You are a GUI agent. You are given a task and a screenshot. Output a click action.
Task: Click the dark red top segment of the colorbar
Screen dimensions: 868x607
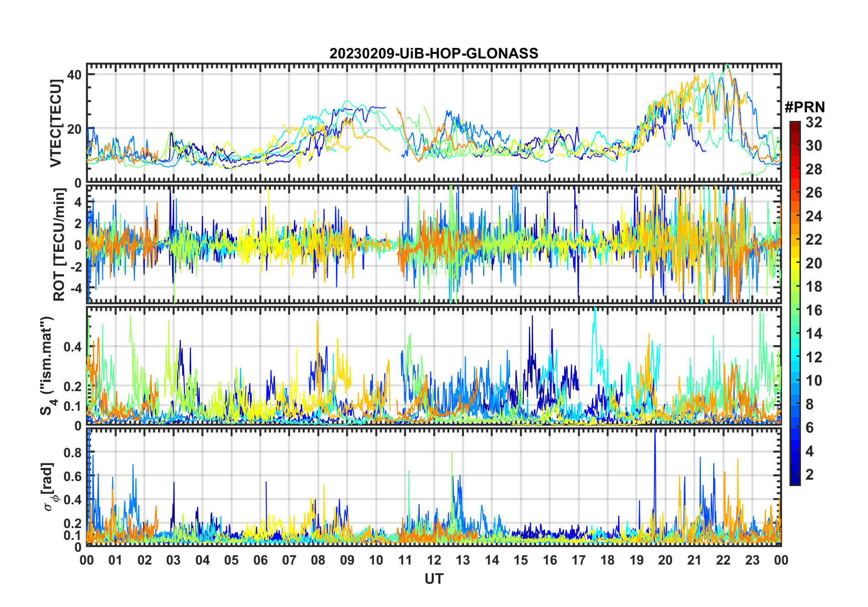tap(795, 127)
